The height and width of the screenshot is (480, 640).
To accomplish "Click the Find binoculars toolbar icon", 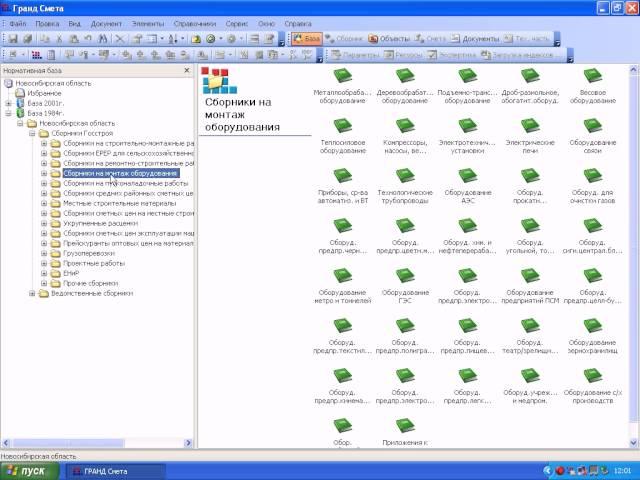I will point(102,39).
